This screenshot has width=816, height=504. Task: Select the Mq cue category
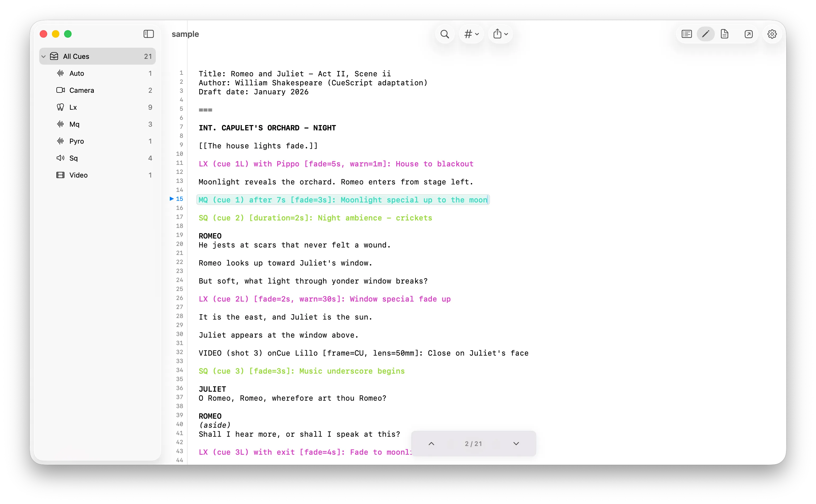click(x=97, y=124)
